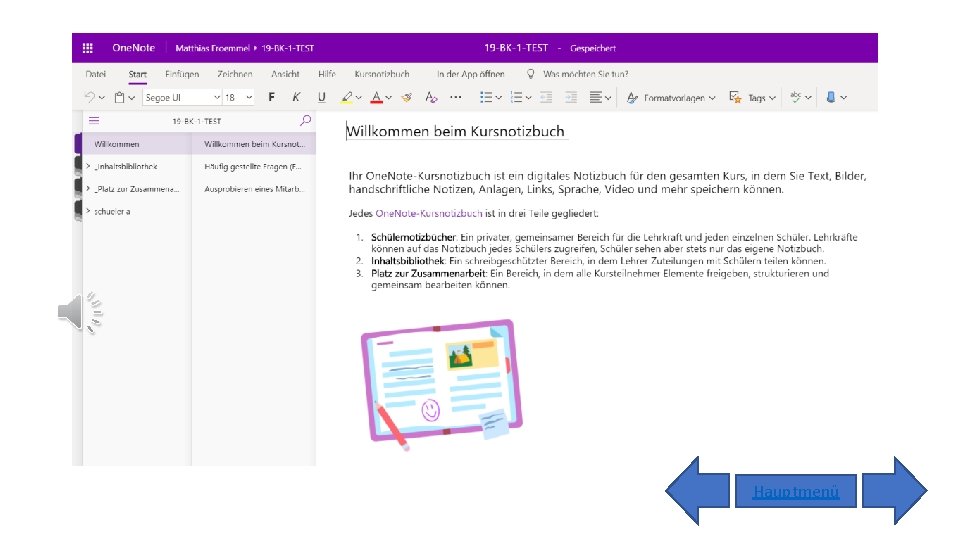Expand the _Platz zur Zusammenarbeit section

point(88,189)
